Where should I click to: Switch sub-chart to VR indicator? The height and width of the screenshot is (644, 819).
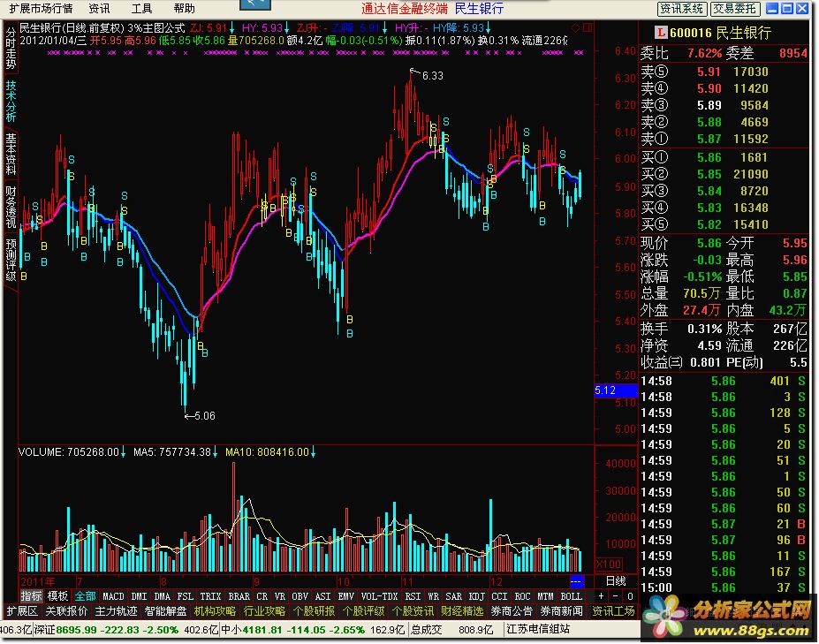coord(279,596)
